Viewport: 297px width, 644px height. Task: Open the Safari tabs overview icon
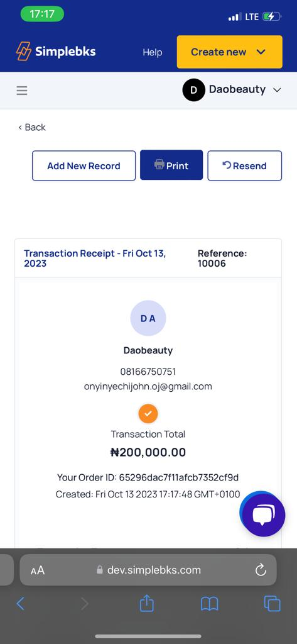click(272, 604)
